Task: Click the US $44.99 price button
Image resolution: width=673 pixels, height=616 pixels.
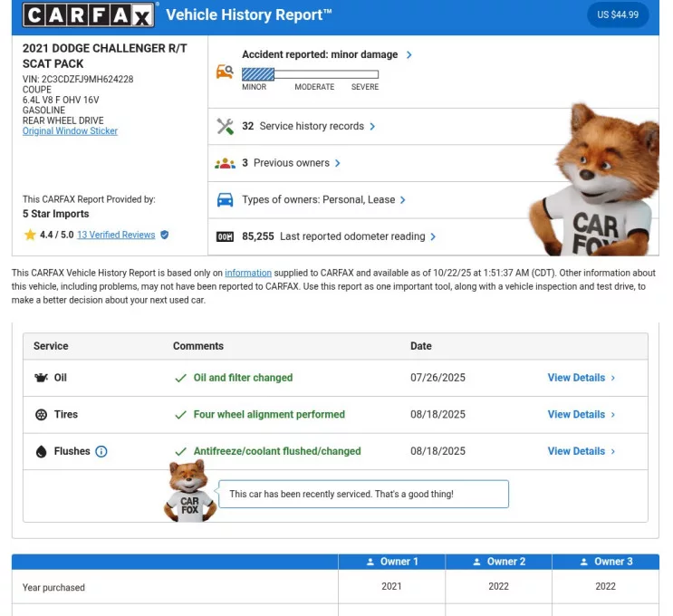Action: coord(618,14)
